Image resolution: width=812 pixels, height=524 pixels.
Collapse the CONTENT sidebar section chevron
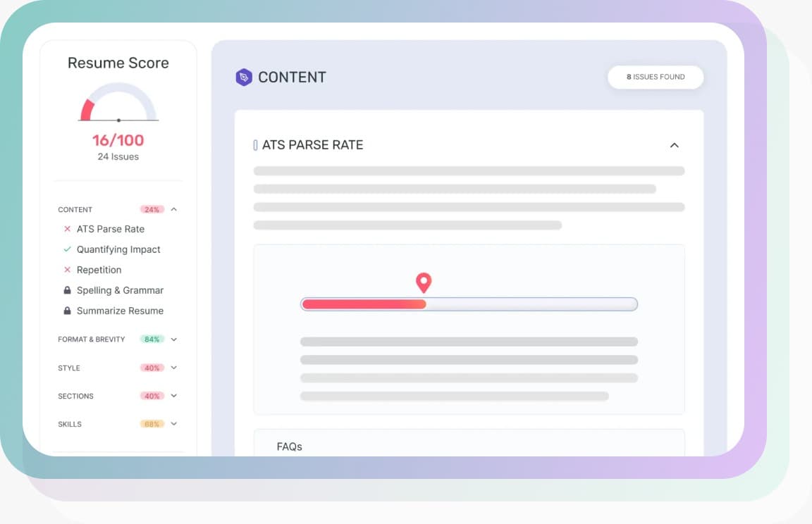pos(174,209)
